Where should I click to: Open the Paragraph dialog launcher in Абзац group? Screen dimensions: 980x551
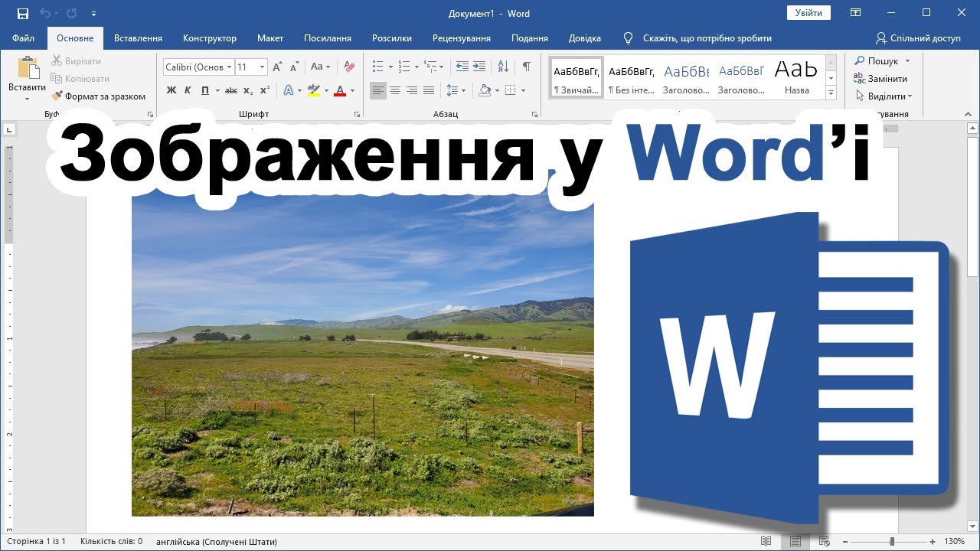tap(536, 114)
